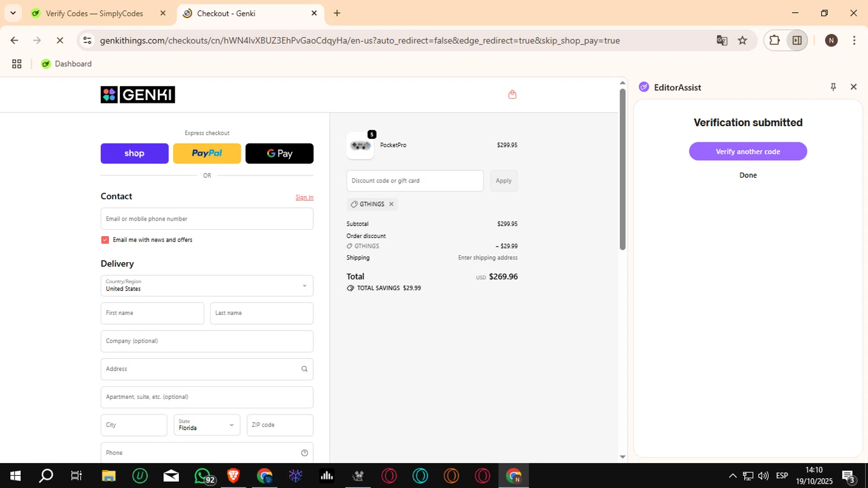
Task: Close the Checkout - Genki tab
Action: click(x=314, y=13)
